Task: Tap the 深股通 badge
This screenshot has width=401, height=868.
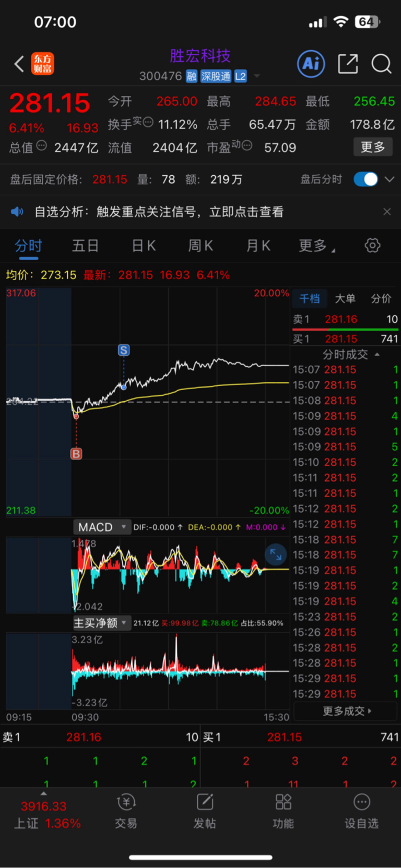Action: [x=216, y=76]
